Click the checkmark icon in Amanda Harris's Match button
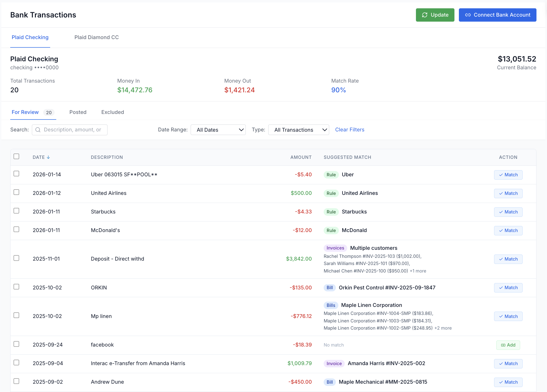This screenshot has height=392, width=547. pyautogui.click(x=501, y=363)
